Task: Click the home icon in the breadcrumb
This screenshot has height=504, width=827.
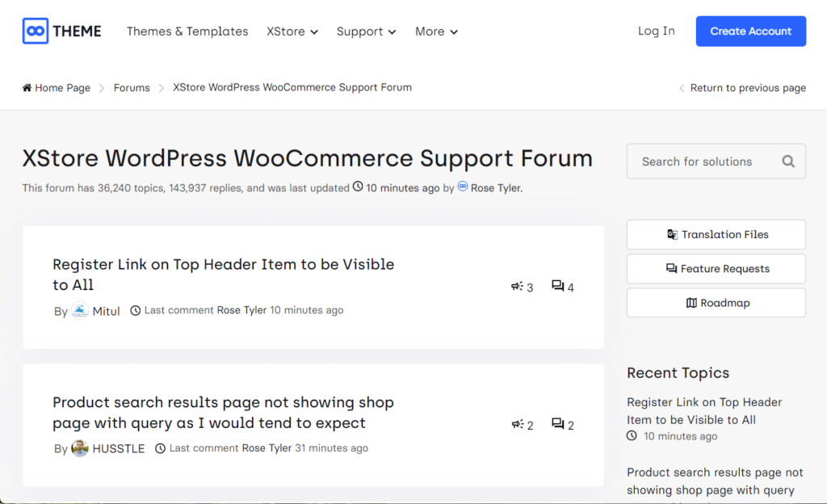Action: click(x=27, y=87)
